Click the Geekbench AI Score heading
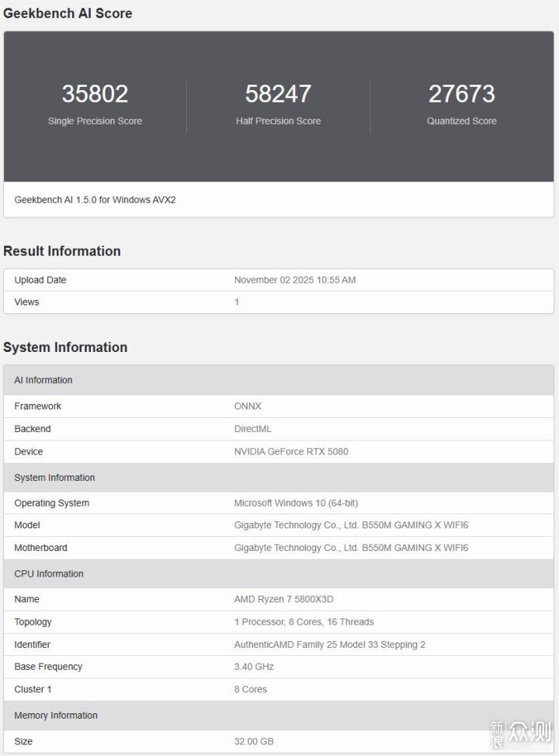The height and width of the screenshot is (756, 559). coord(68,13)
